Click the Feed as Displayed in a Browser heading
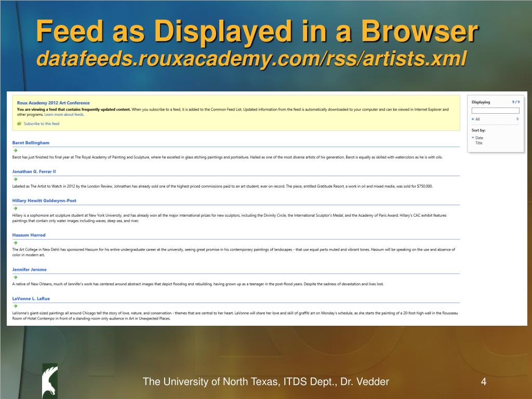The image size is (532, 399). (257, 31)
